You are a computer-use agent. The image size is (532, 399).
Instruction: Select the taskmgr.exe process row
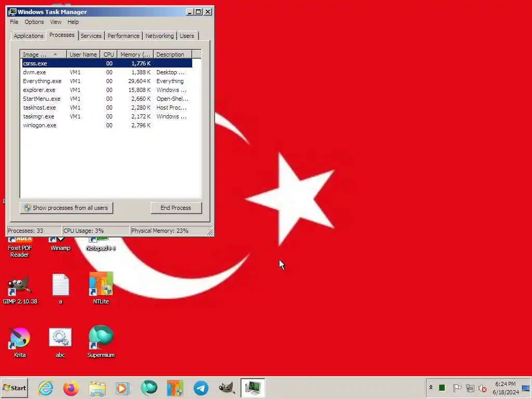107,116
